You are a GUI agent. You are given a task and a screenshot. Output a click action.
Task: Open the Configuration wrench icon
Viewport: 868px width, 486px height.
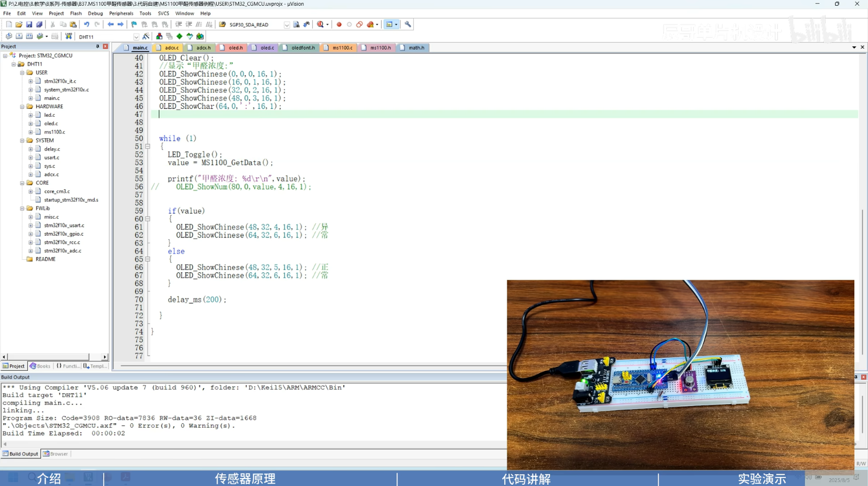408,24
